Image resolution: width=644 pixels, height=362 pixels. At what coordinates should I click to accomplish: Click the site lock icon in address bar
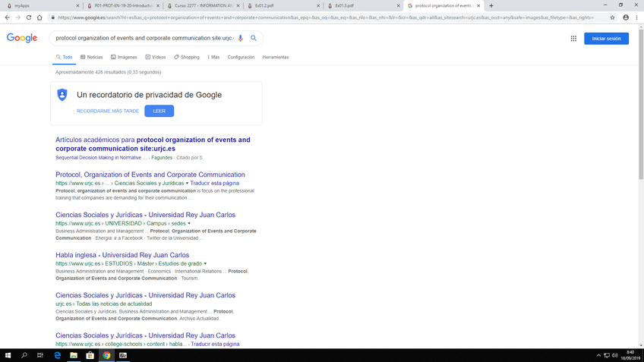click(x=52, y=17)
